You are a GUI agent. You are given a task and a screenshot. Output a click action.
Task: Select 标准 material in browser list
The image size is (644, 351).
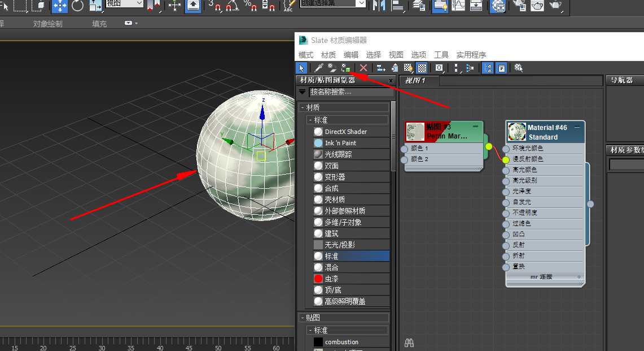point(351,256)
